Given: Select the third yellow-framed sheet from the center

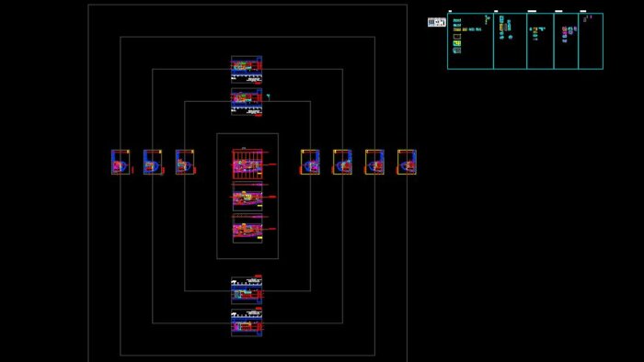Looking at the screenshot, I should (x=374, y=162).
